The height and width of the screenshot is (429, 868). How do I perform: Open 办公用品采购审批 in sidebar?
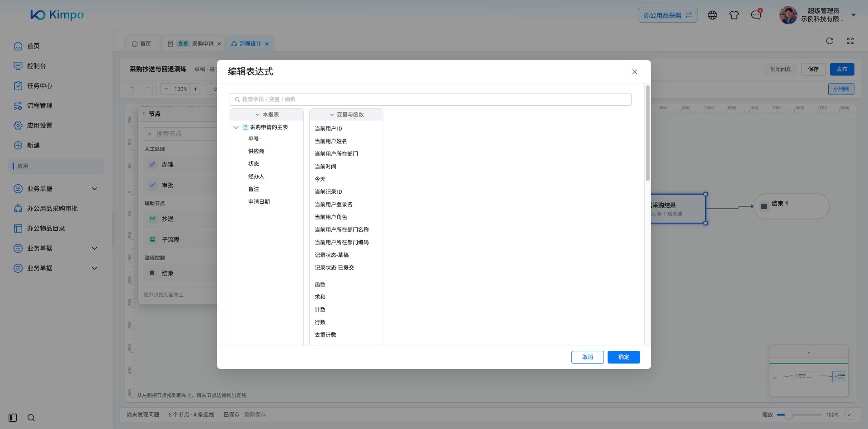(52, 209)
